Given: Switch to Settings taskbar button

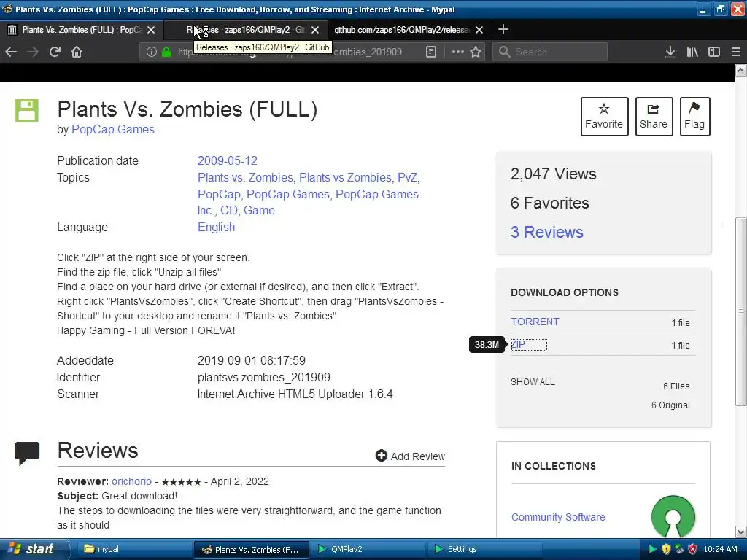Looking at the screenshot, I should coord(485,549).
